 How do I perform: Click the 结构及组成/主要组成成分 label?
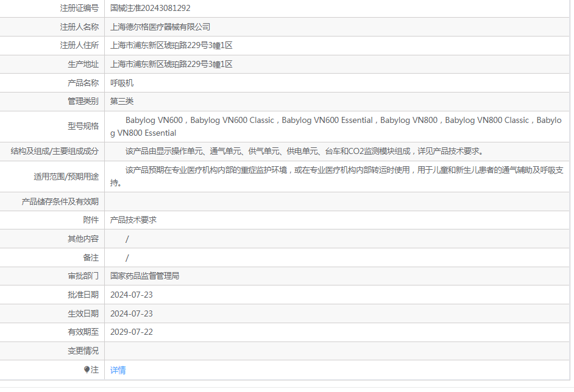[55, 152]
